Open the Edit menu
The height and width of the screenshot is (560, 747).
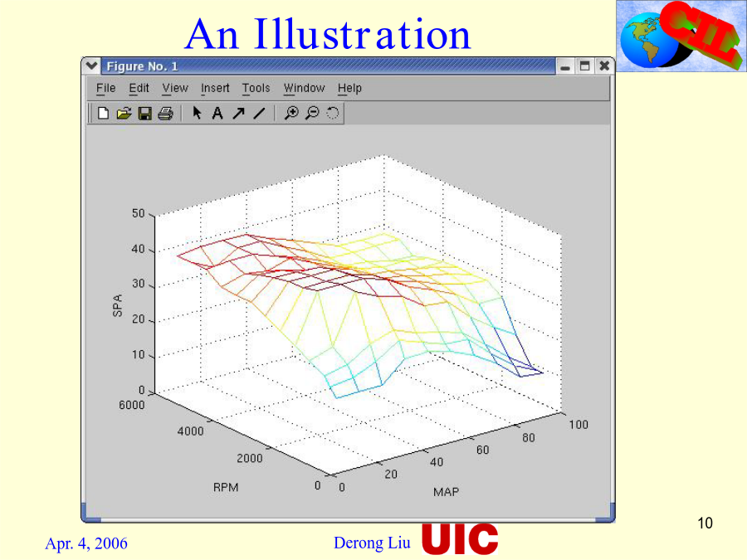point(139,88)
